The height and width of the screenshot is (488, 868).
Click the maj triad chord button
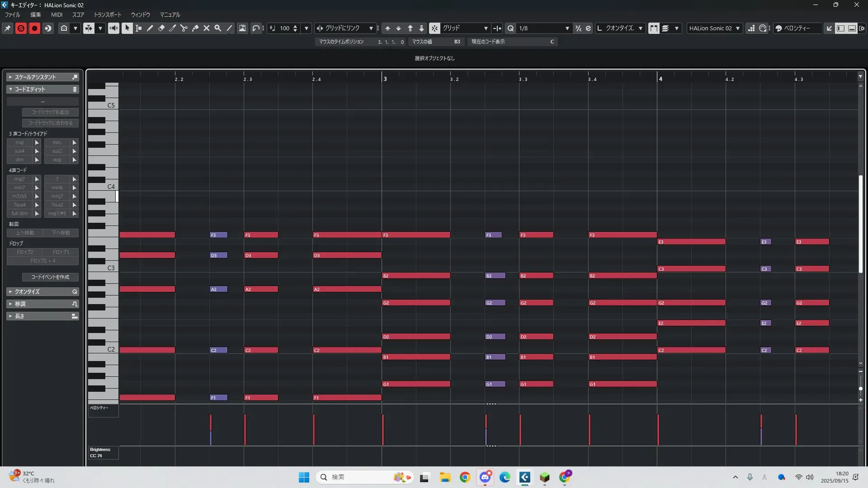pos(19,142)
